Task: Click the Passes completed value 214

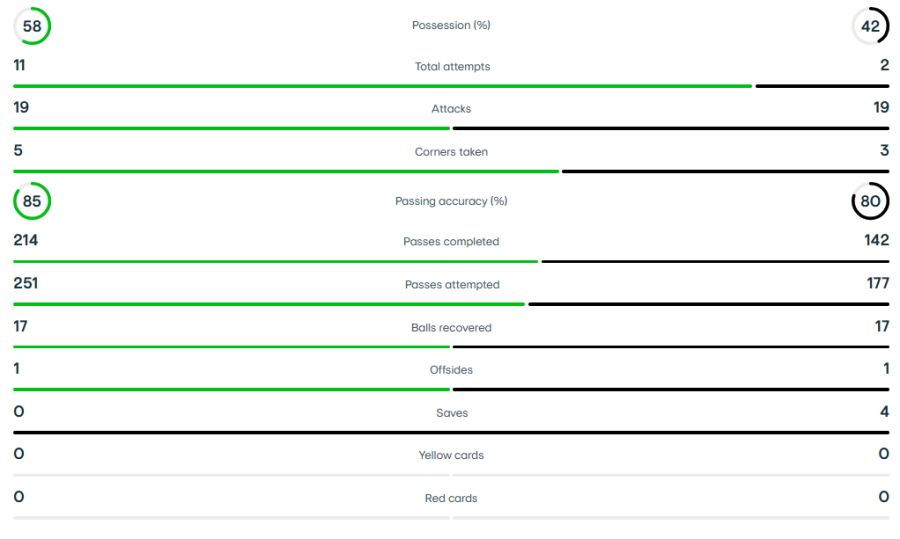Action: [26, 240]
